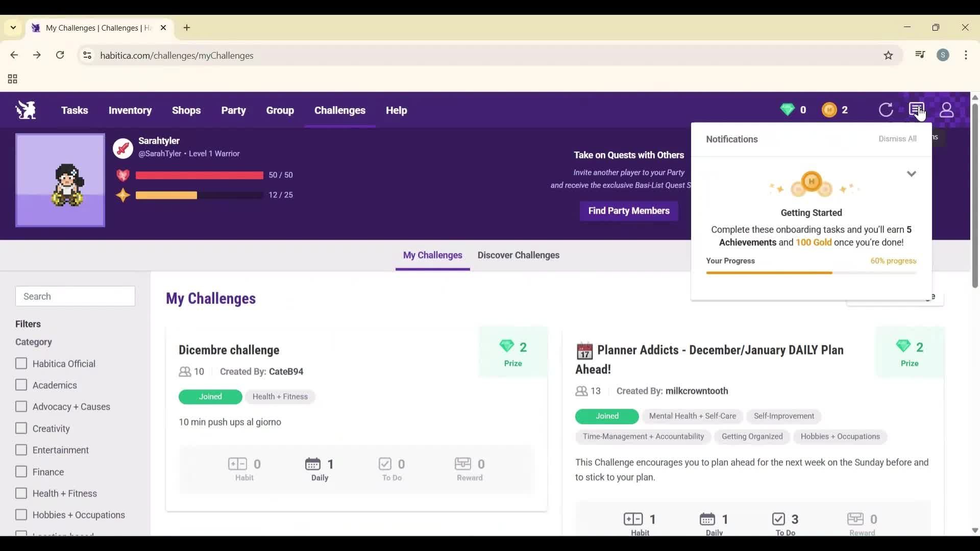Click the sync/refresh icon in the header
This screenshot has height=551, width=980.
pos(887,110)
